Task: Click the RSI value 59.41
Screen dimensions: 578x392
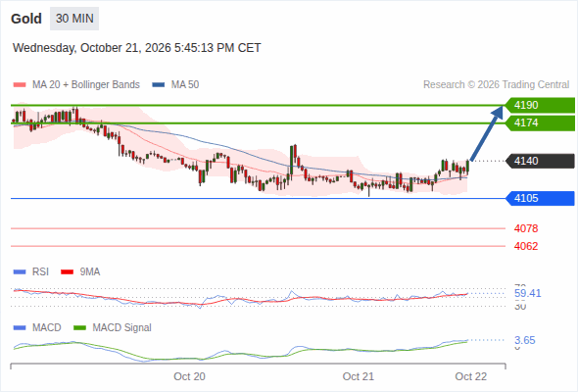Action: 528,294
